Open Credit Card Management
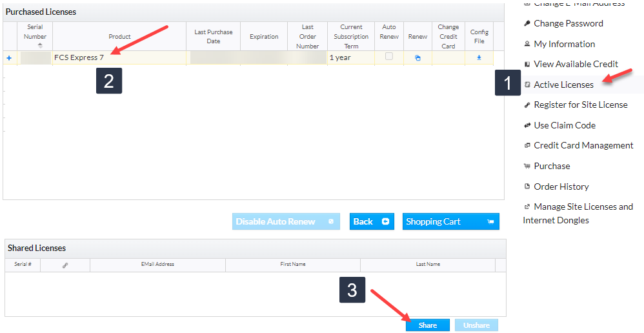Image resolution: width=644 pixels, height=333 pixels. pos(583,145)
